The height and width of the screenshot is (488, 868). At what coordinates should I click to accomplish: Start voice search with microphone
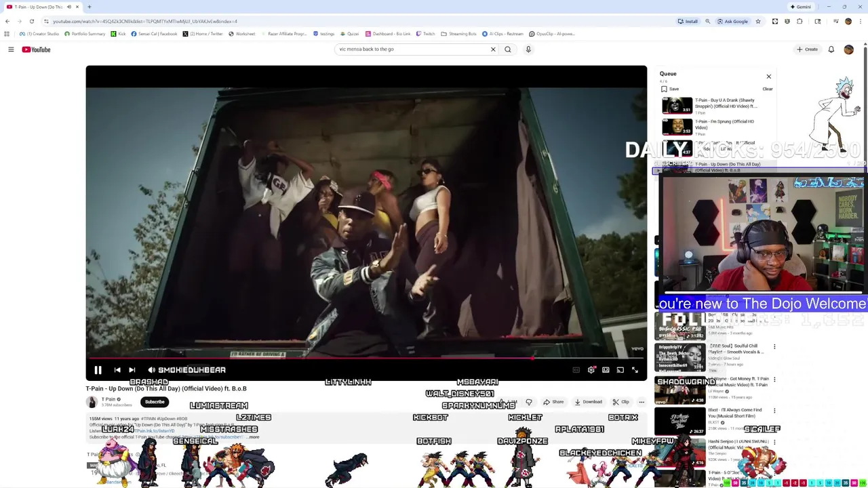[528, 49]
